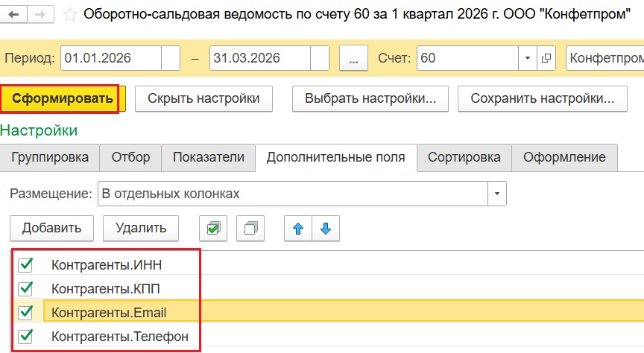Image resolution: width=644 pixels, height=353 pixels.
Task: Uncheck Контрагенты.Телефон field
Action: pyautogui.click(x=25, y=336)
